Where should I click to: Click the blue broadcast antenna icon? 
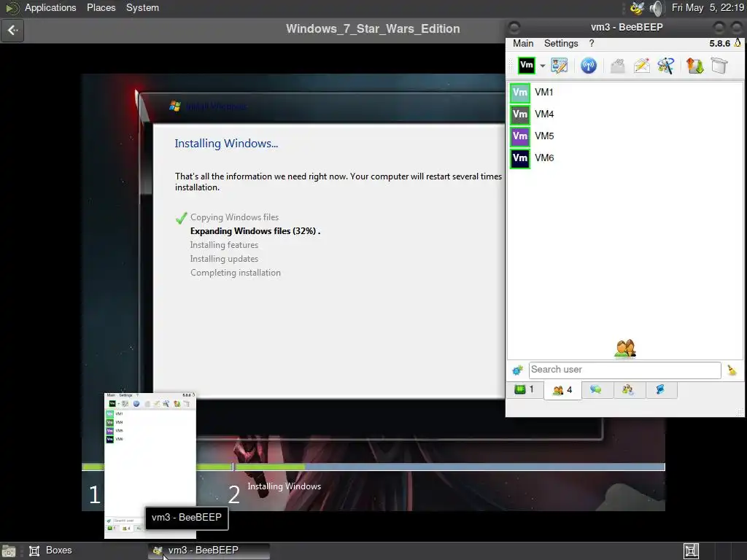[589, 65]
